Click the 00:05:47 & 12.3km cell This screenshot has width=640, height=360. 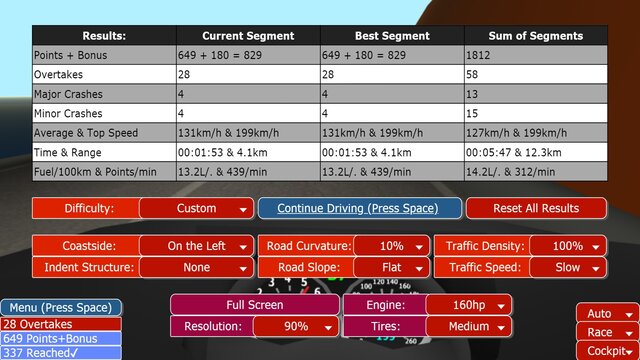[x=536, y=152]
